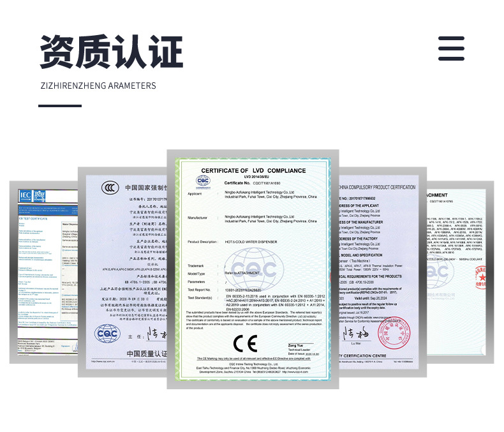This screenshot has width=504, height=432.
Task: Open the Attachment certificate thumbnail
Action: tap(460, 272)
